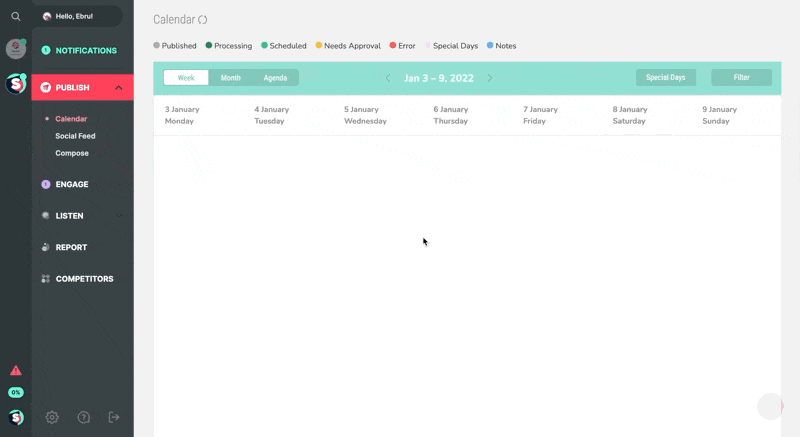Click the Notifications badge icon
The width and height of the screenshot is (800, 437).
[x=46, y=50]
